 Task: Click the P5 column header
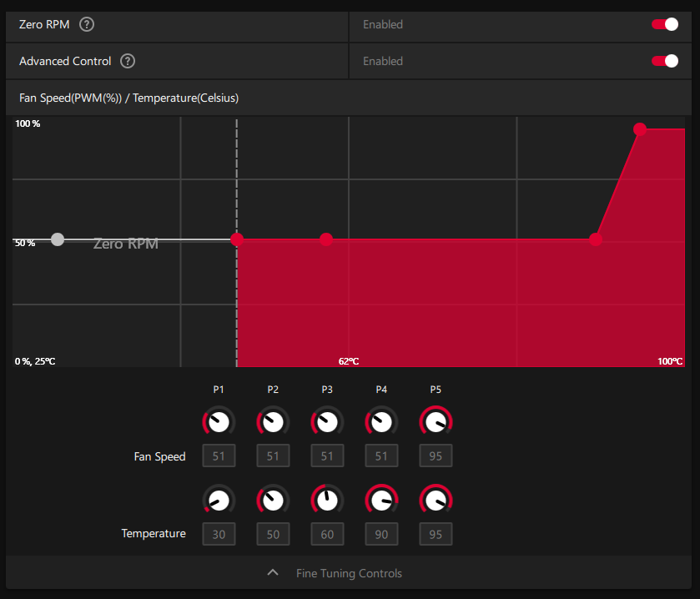(436, 390)
